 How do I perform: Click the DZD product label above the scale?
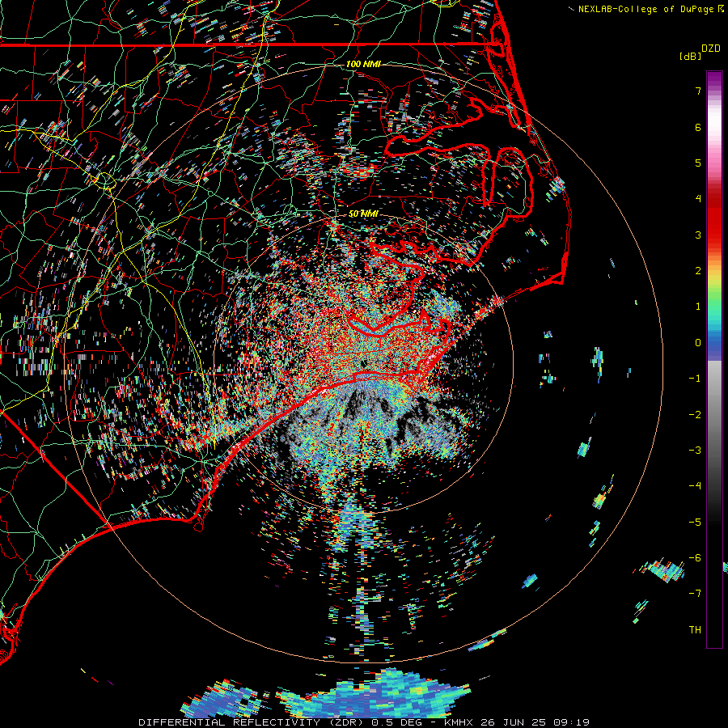pyautogui.click(x=711, y=49)
